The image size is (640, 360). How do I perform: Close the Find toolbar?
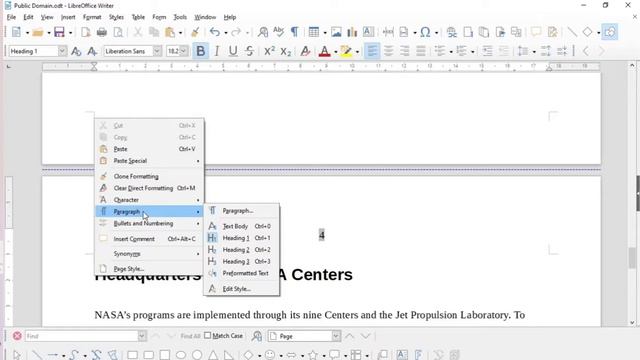click(17, 336)
